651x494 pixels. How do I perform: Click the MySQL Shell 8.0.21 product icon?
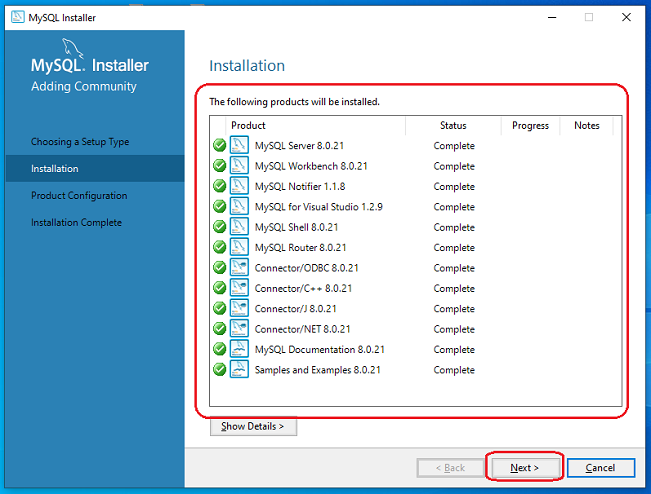click(x=239, y=227)
